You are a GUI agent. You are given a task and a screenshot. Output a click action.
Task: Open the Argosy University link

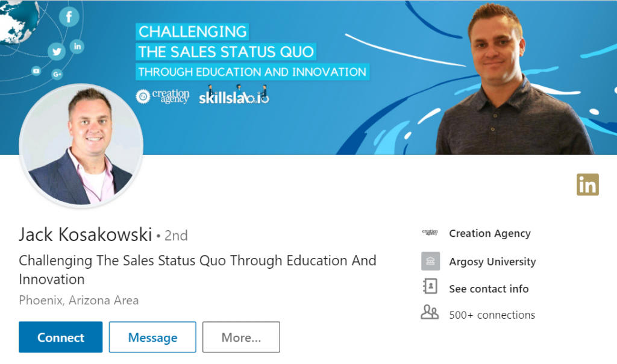(492, 262)
